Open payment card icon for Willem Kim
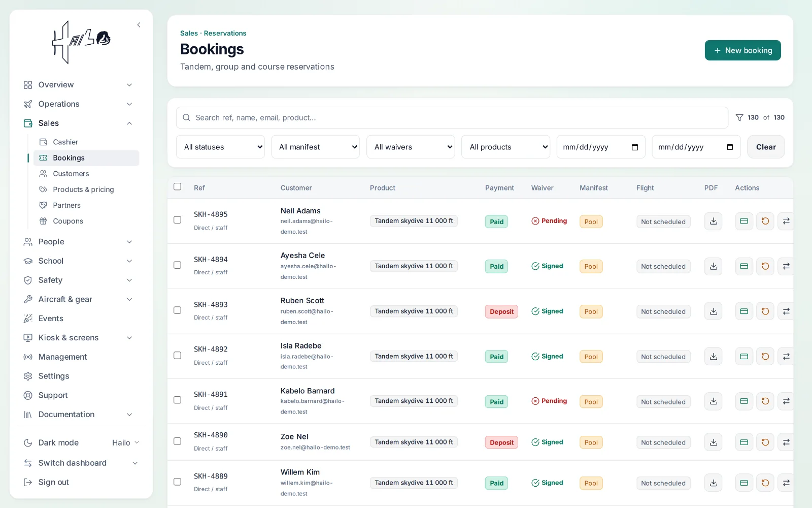 744,483
